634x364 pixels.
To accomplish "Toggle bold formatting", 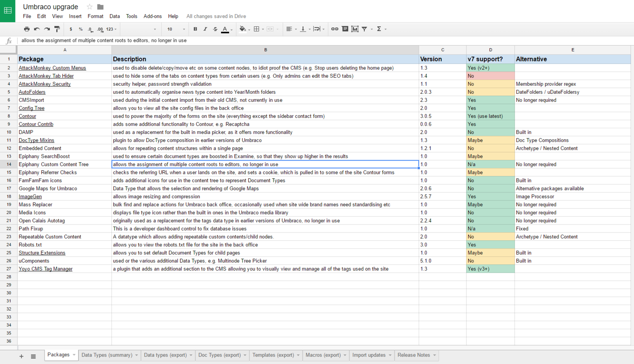I will pos(195,29).
